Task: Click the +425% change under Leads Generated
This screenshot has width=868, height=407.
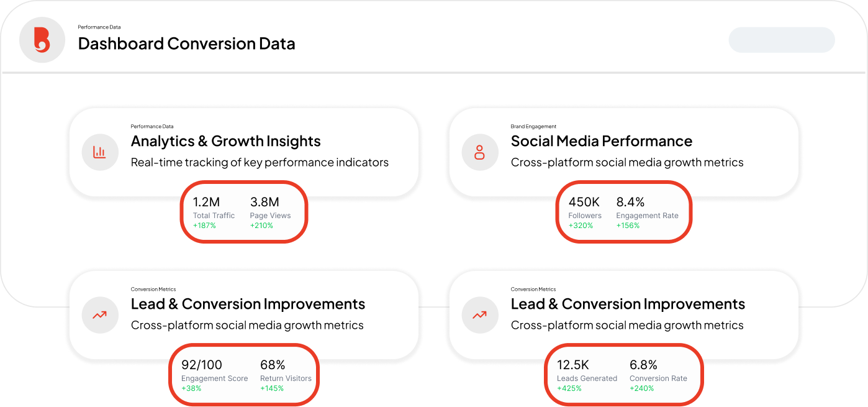Action: coord(569,388)
